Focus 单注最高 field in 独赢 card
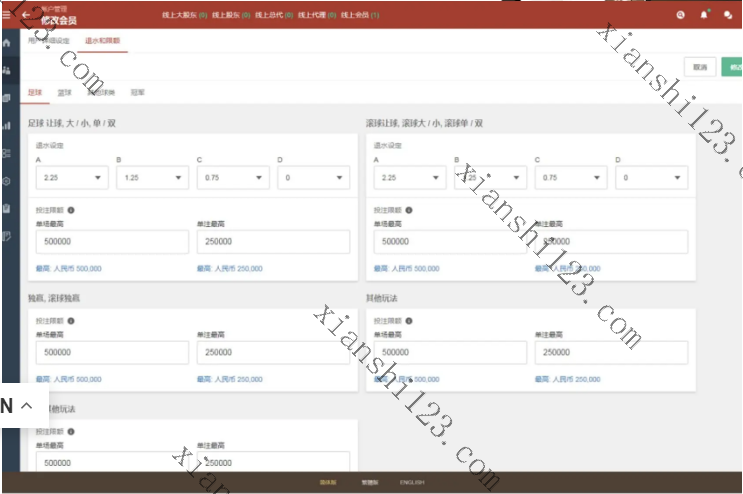This screenshot has width=743, height=494. click(x=273, y=352)
